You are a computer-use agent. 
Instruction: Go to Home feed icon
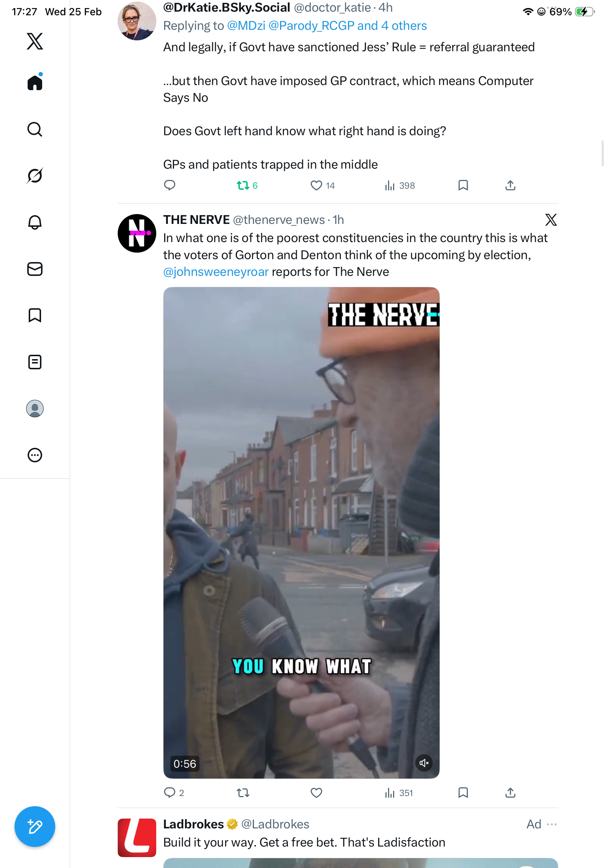click(35, 82)
